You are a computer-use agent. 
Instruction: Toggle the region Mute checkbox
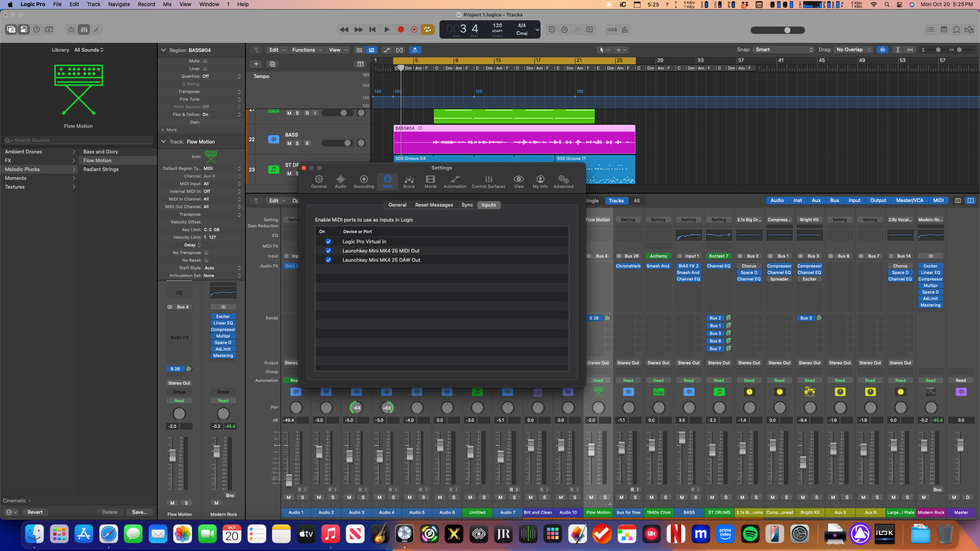205,61
